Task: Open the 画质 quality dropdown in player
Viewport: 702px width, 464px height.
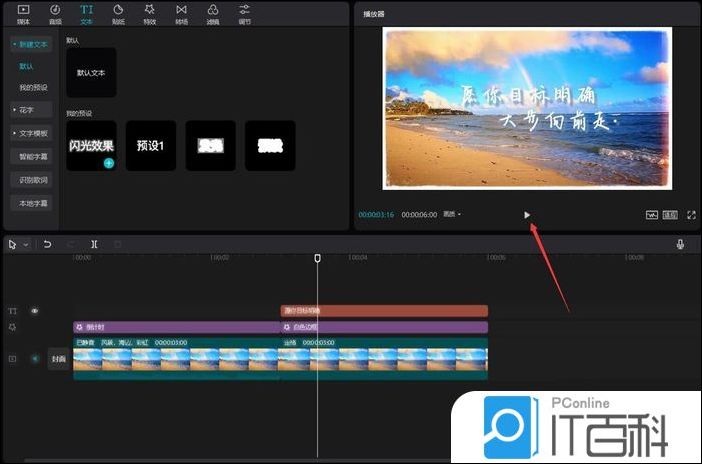Action: pyautogui.click(x=452, y=214)
